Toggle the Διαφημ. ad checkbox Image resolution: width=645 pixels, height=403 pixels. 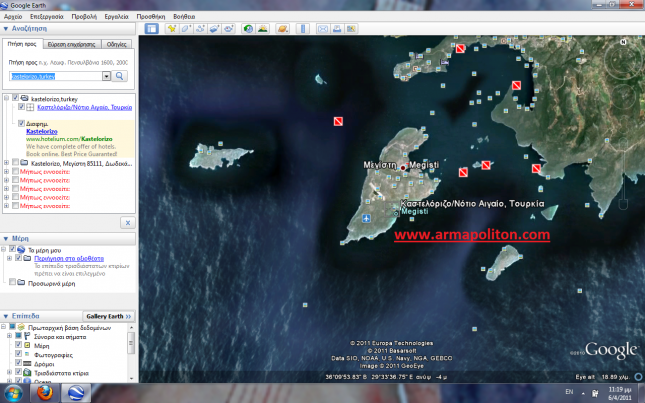point(21,123)
